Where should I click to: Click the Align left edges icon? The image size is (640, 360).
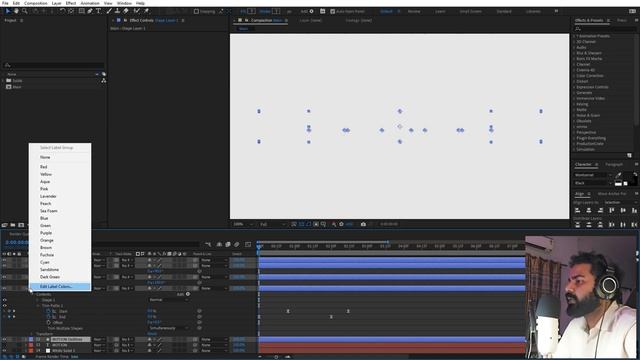point(578,210)
